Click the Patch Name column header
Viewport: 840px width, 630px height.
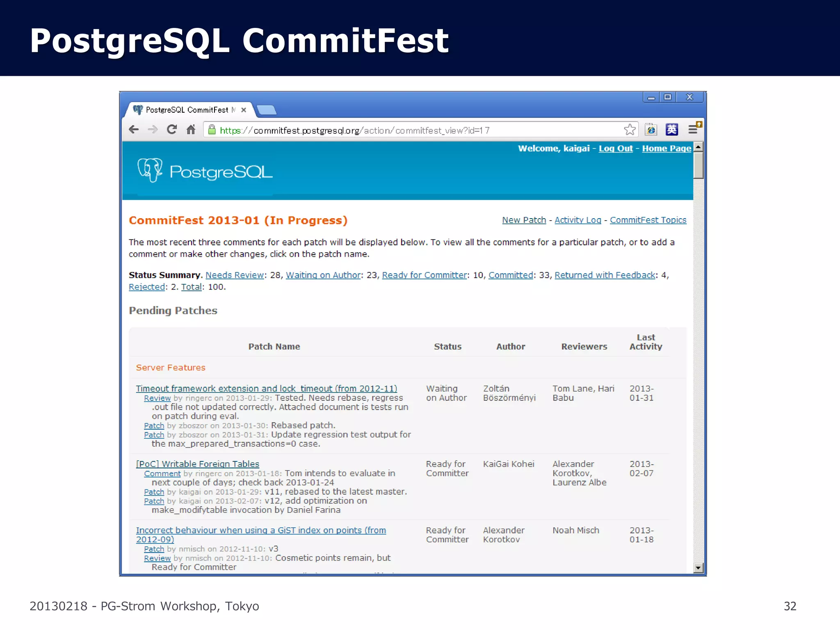(274, 347)
